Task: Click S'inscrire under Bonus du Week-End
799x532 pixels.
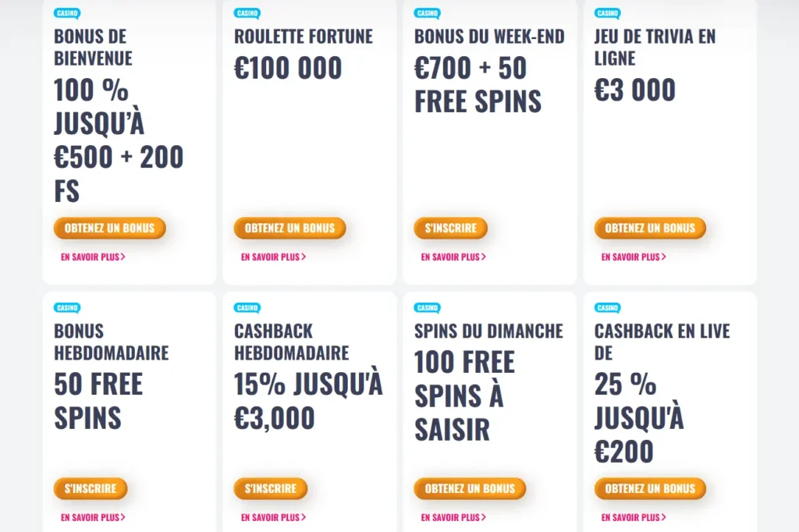Action: 451,228
